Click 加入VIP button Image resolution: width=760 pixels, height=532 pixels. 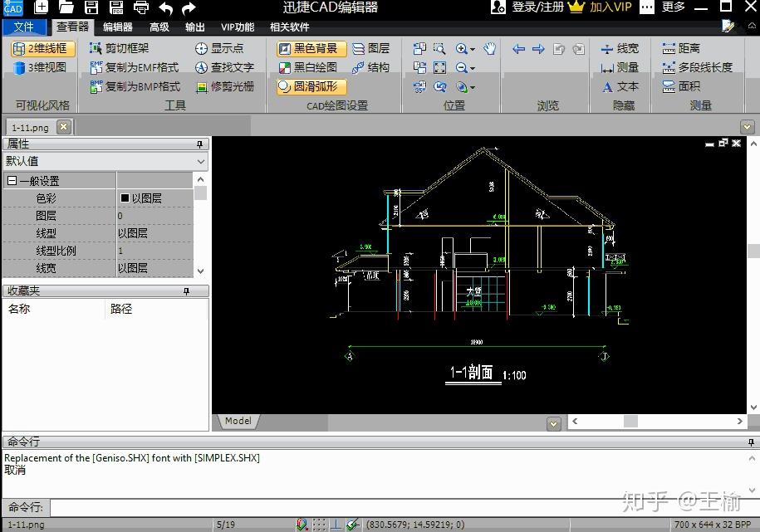[601, 7]
